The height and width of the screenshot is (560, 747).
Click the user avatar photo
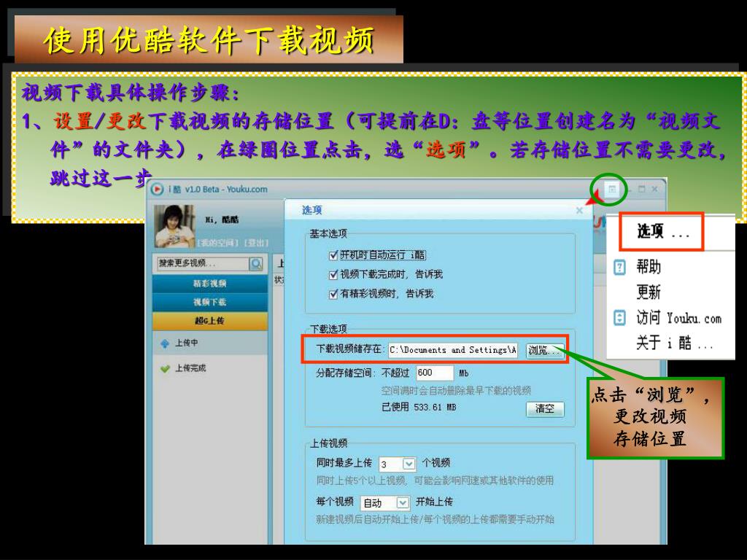(174, 226)
